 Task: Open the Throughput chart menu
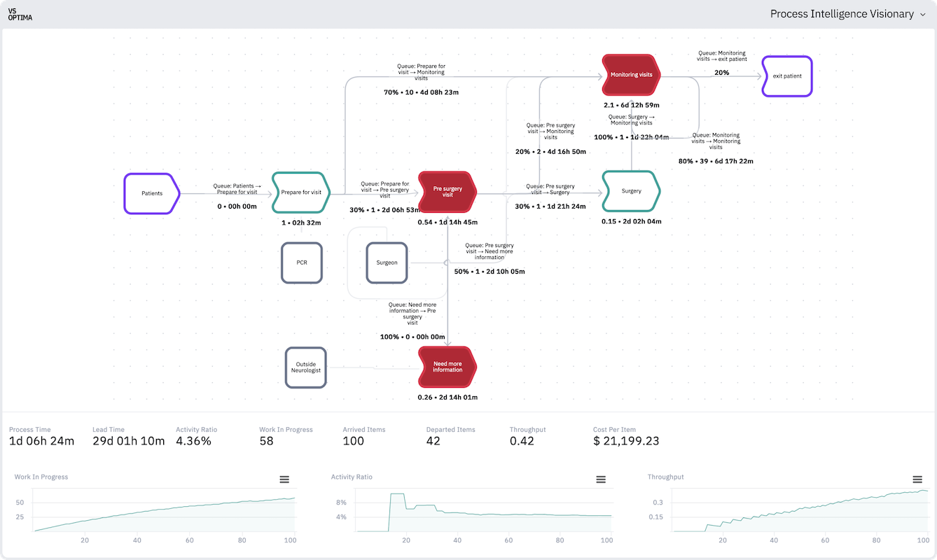917,479
